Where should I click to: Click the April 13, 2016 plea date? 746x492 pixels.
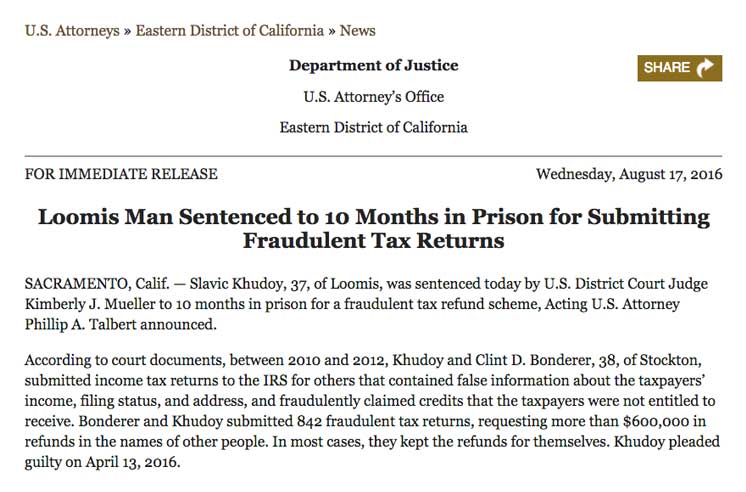pyautogui.click(x=131, y=462)
